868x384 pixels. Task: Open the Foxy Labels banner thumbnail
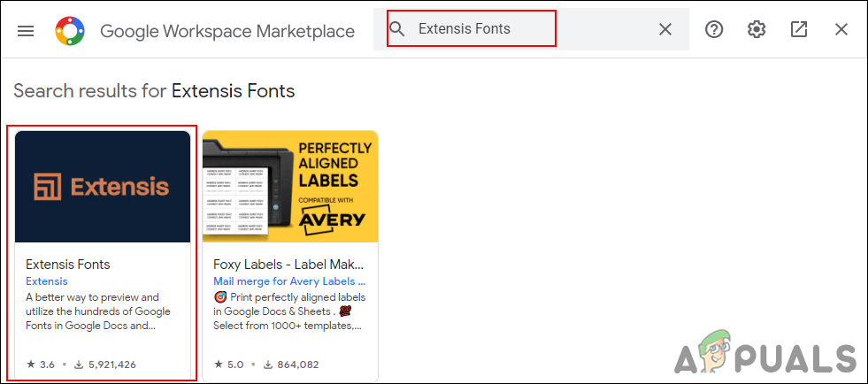point(290,186)
